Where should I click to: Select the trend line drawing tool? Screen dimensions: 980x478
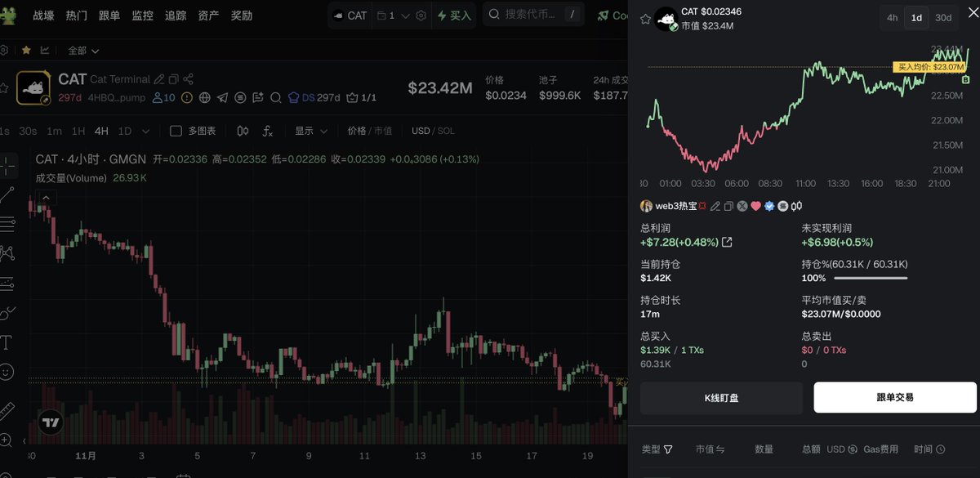point(7,194)
